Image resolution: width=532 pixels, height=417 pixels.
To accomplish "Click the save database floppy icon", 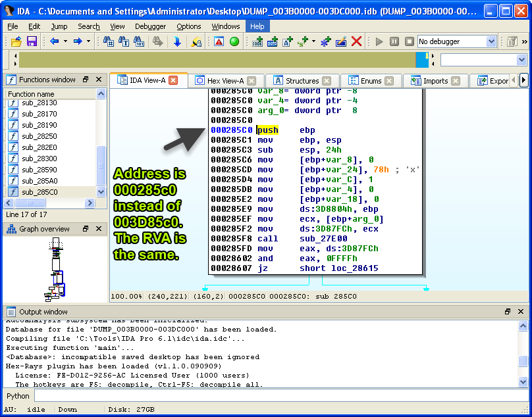I will pyautogui.click(x=31, y=41).
